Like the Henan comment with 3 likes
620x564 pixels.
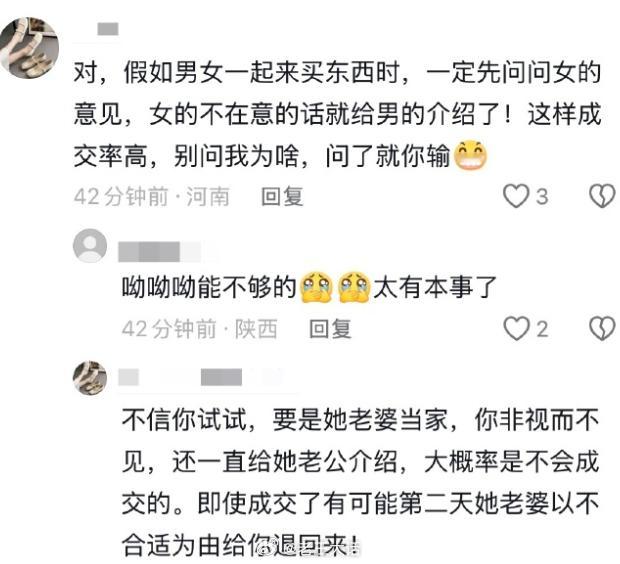pos(516,196)
